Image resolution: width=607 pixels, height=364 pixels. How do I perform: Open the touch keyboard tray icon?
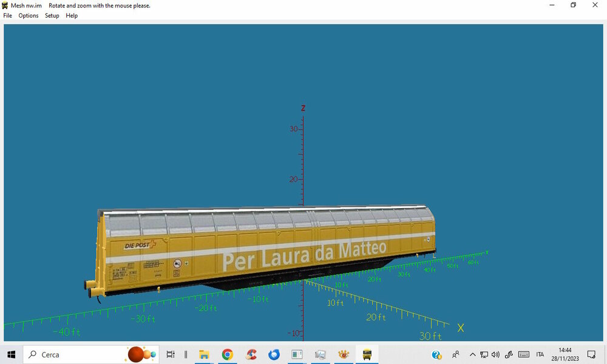tap(524, 354)
